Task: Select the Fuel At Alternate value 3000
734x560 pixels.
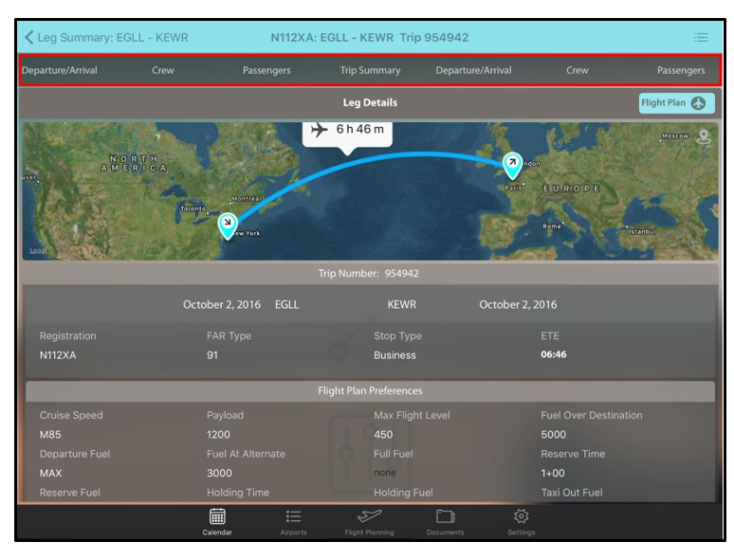Action: tap(219, 473)
